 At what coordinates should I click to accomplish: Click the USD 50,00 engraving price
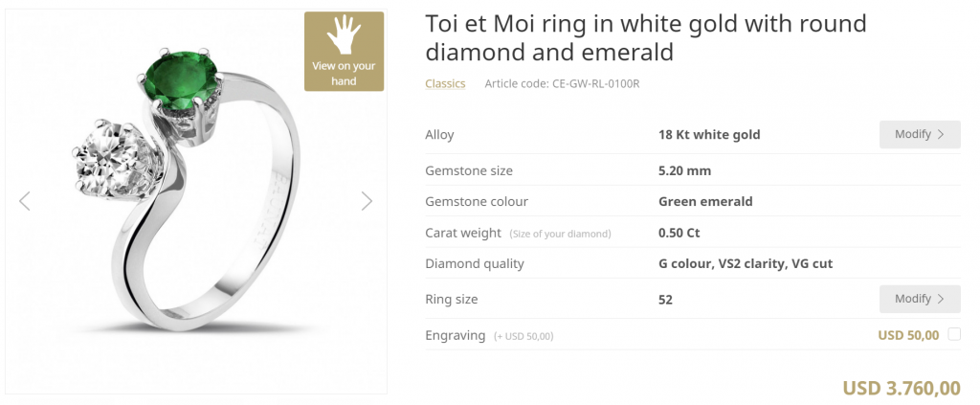click(x=908, y=335)
